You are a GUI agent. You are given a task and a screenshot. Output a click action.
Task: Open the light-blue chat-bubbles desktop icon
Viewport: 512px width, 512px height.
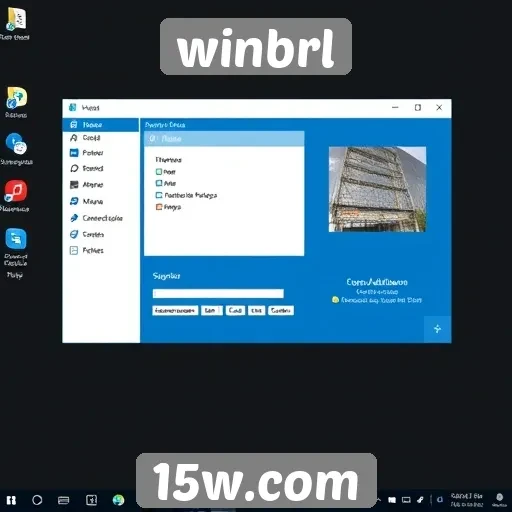tap(16, 239)
